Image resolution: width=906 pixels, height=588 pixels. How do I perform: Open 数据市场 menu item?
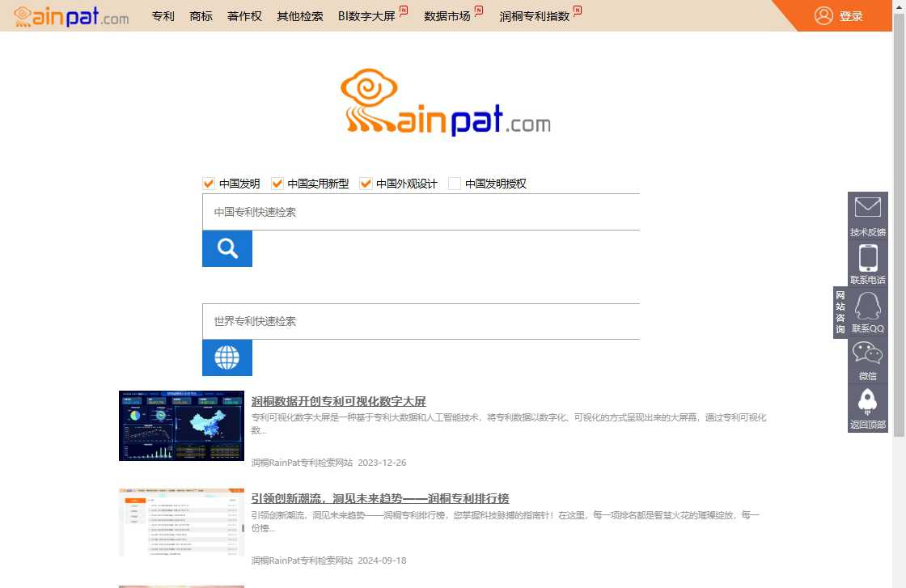tap(447, 16)
